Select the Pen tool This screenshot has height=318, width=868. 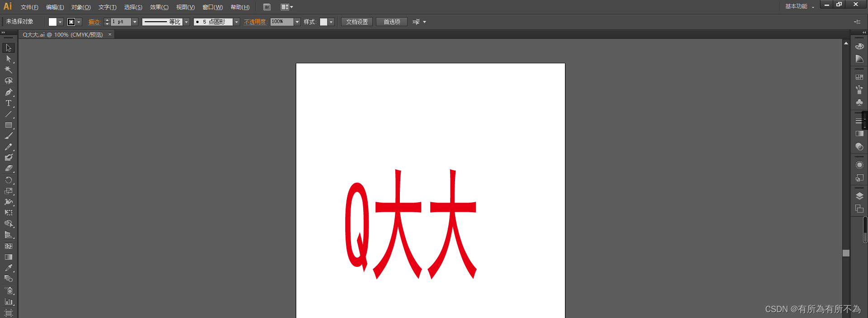coord(9,92)
